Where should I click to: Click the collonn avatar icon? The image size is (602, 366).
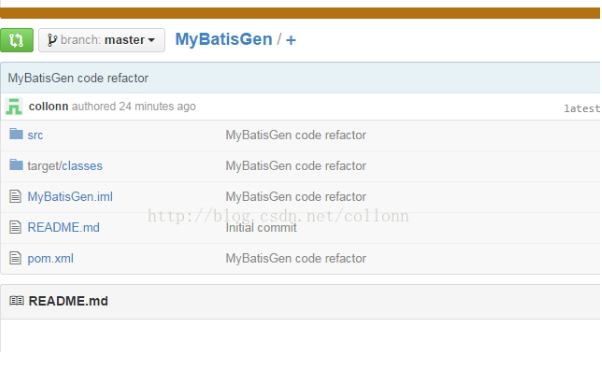pyautogui.click(x=14, y=106)
